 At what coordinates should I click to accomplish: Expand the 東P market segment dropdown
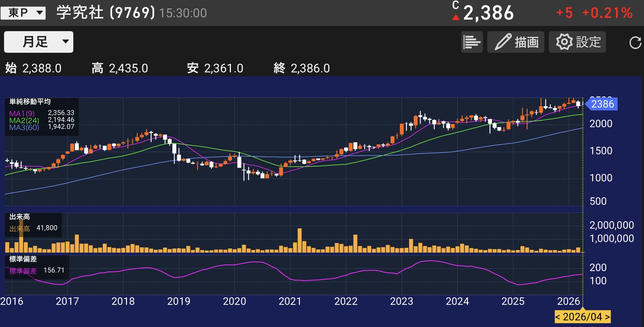[23, 13]
